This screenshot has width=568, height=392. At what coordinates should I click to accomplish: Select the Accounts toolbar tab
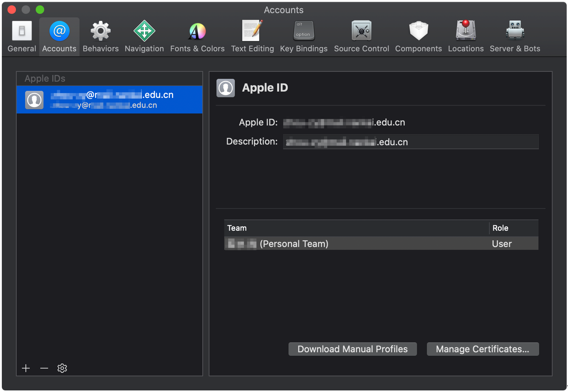[59, 37]
